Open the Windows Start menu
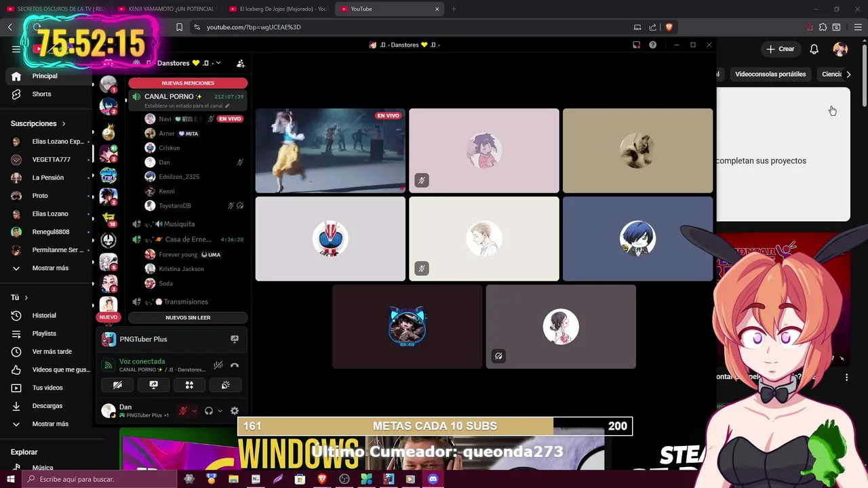 coord(11,479)
